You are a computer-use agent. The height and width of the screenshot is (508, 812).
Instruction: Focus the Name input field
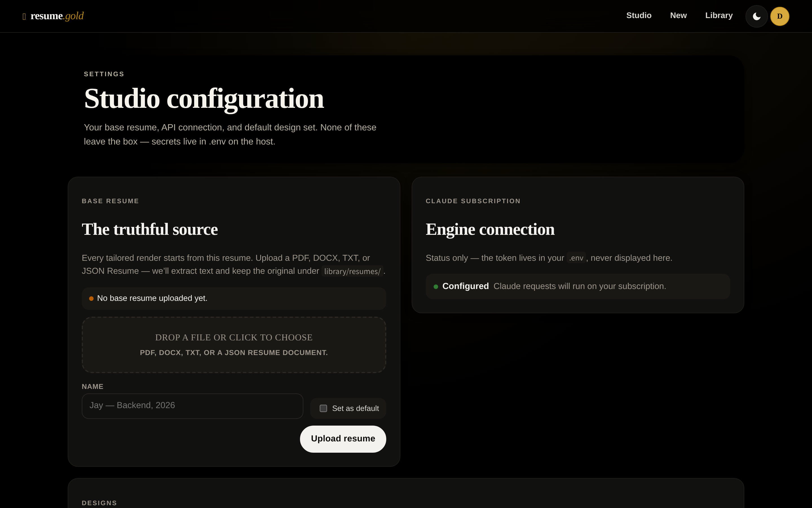192,406
